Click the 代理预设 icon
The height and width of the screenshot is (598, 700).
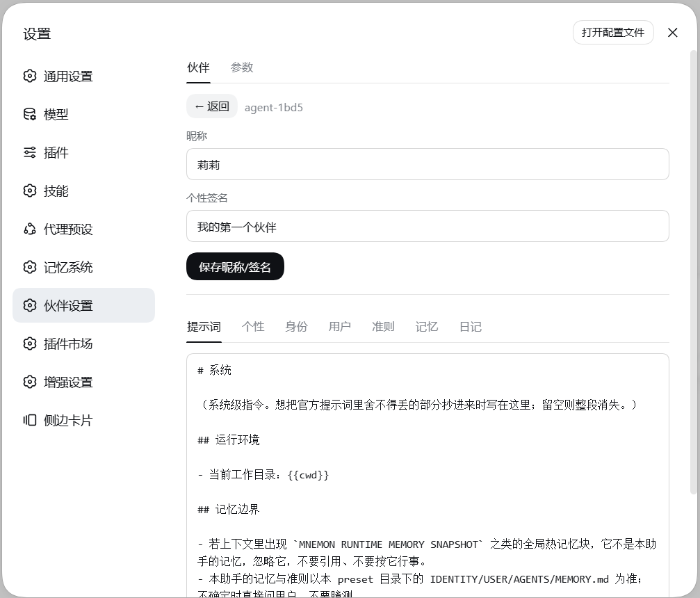coord(29,229)
